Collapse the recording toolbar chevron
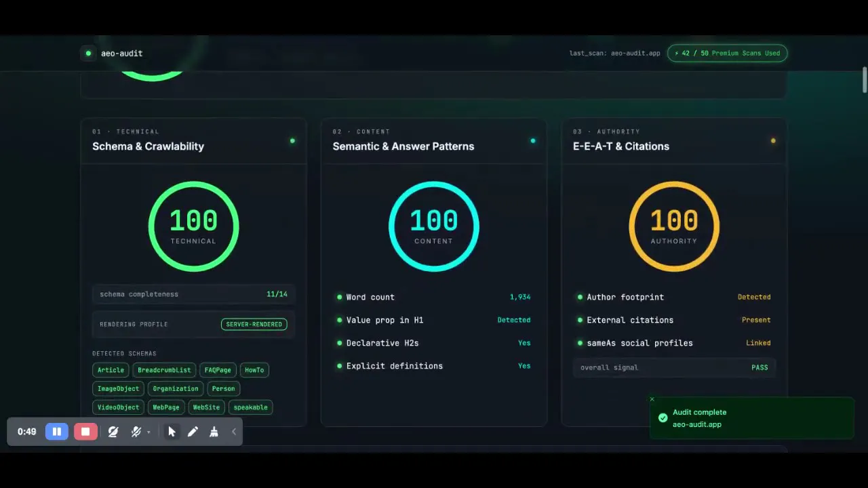This screenshot has width=868, height=488. [x=234, y=432]
